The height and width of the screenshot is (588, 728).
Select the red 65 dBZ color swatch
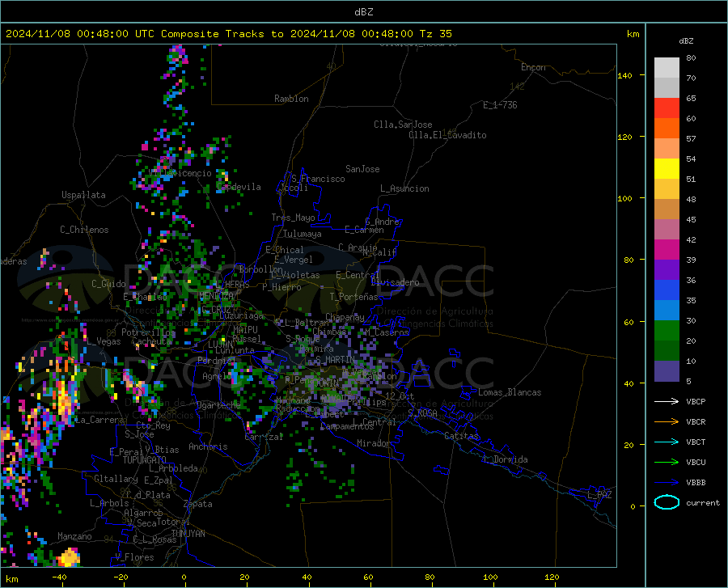click(x=667, y=108)
